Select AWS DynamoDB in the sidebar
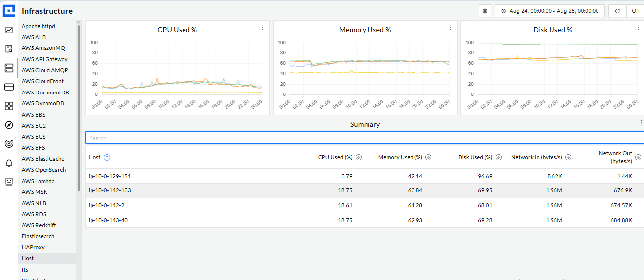The width and height of the screenshot is (644, 280). click(x=43, y=103)
